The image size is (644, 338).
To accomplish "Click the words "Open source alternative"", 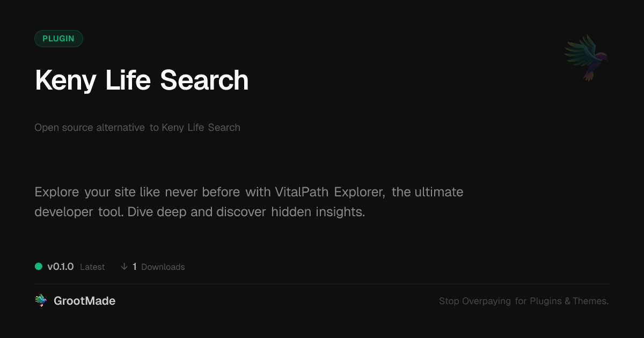I will [90, 128].
